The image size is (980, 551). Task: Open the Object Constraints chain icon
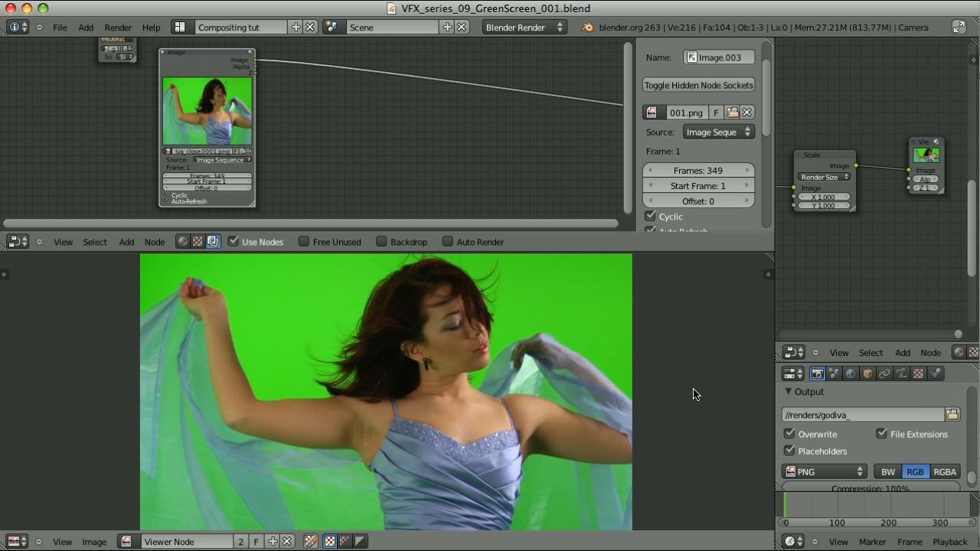point(884,373)
